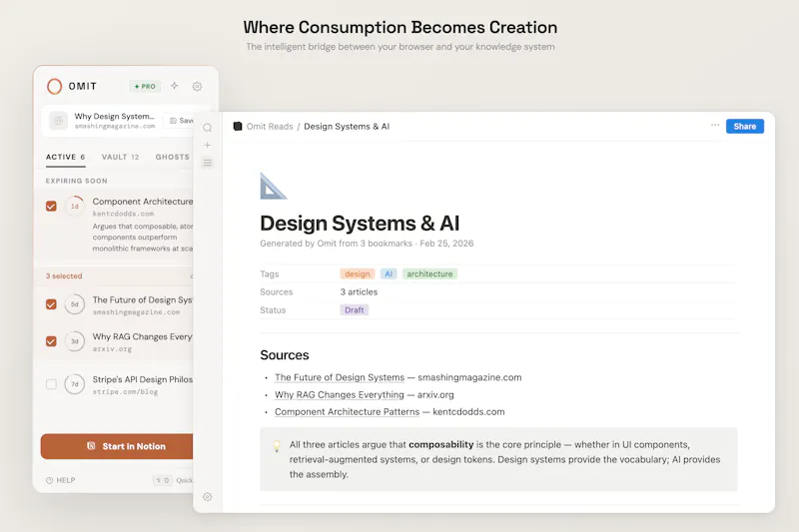Screen dimensions: 799x532
Task: Check the Stripe's API Design Philosophy bookmark
Action: click(51, 384)
